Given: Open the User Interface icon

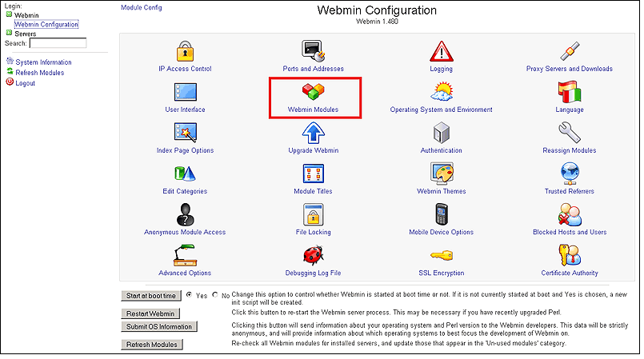Looking at the screenshot, I should click(x=186, y=92).
